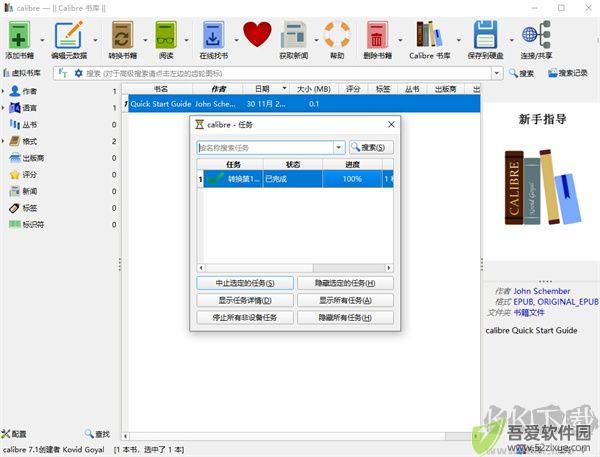Sort by Date (日期) column header

pyautogui.click(x=266, y=89)
